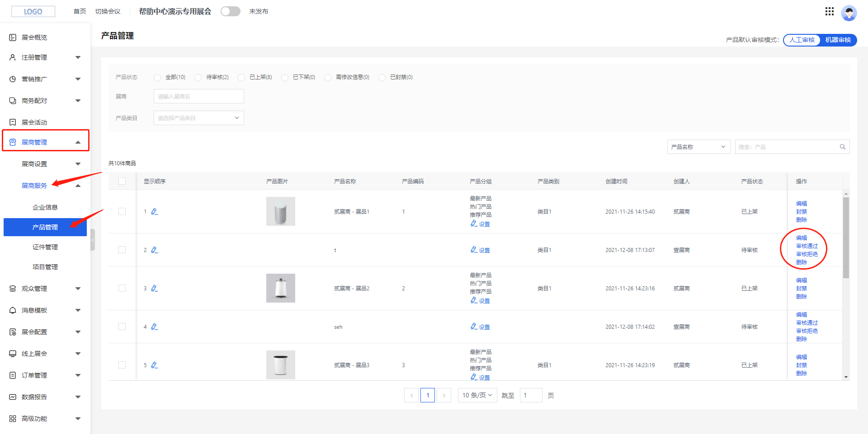Click 封禁 for 展品1 row
This screenshot has height=434, width=868.
(x=802, y=212)
